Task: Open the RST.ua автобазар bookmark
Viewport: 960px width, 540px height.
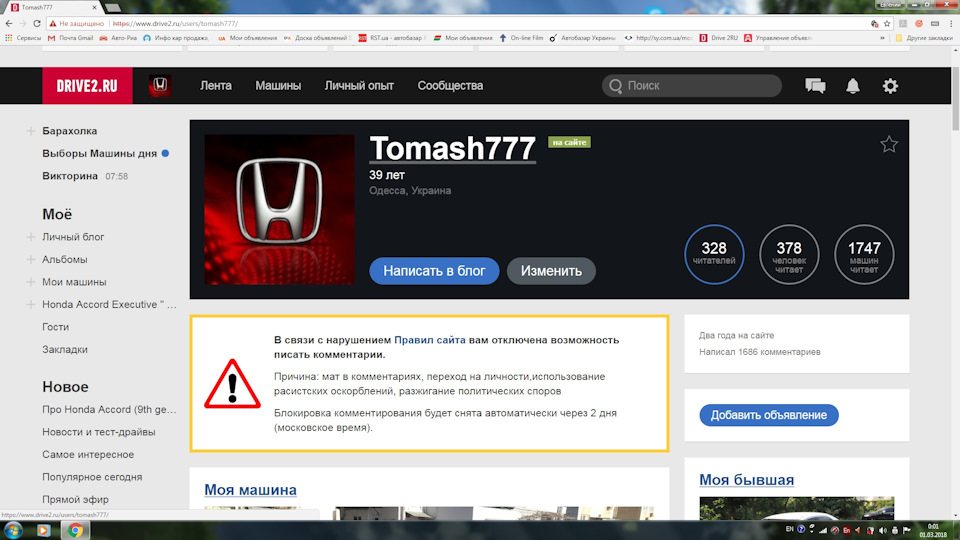Action: click(392, 38)
